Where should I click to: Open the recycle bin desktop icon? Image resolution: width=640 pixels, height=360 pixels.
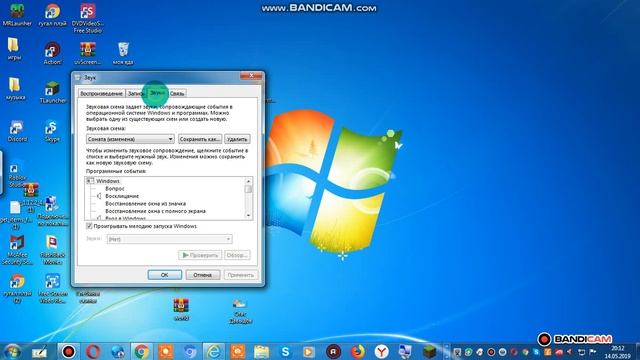(x=123, y=53)
